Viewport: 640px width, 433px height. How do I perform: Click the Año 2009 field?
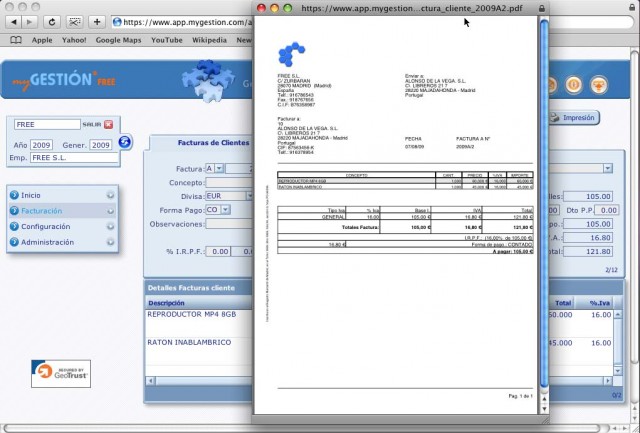[41, 145]
